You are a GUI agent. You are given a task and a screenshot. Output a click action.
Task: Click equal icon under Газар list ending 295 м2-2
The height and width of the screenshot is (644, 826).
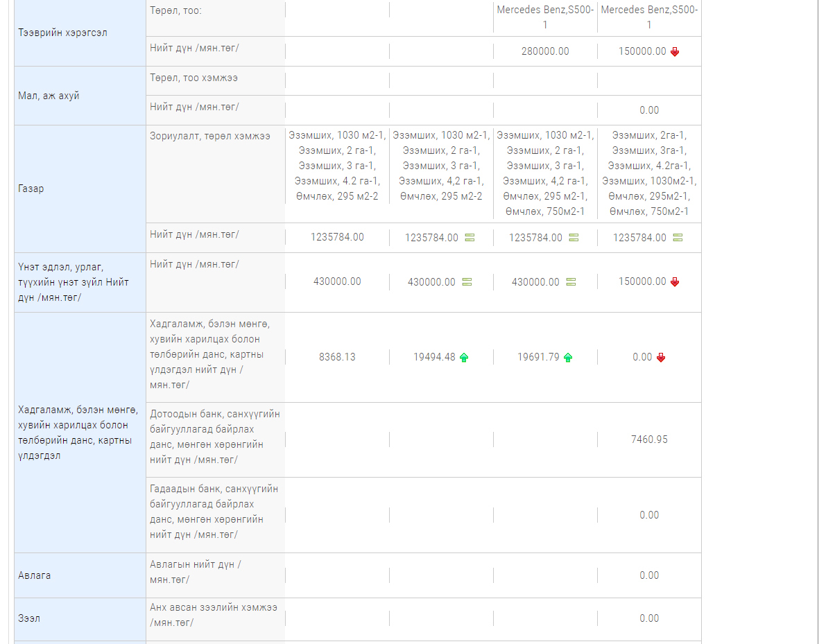(x=470, y=238)
